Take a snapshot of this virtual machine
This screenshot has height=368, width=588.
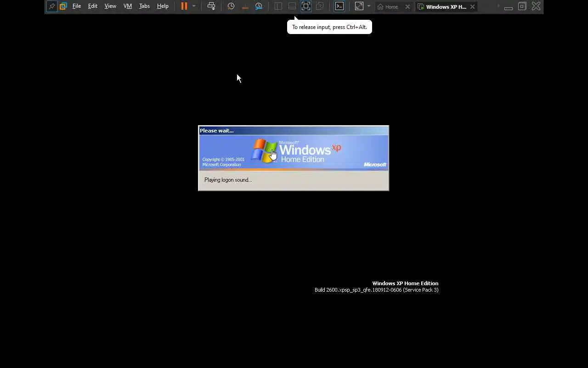coord(231,6)
